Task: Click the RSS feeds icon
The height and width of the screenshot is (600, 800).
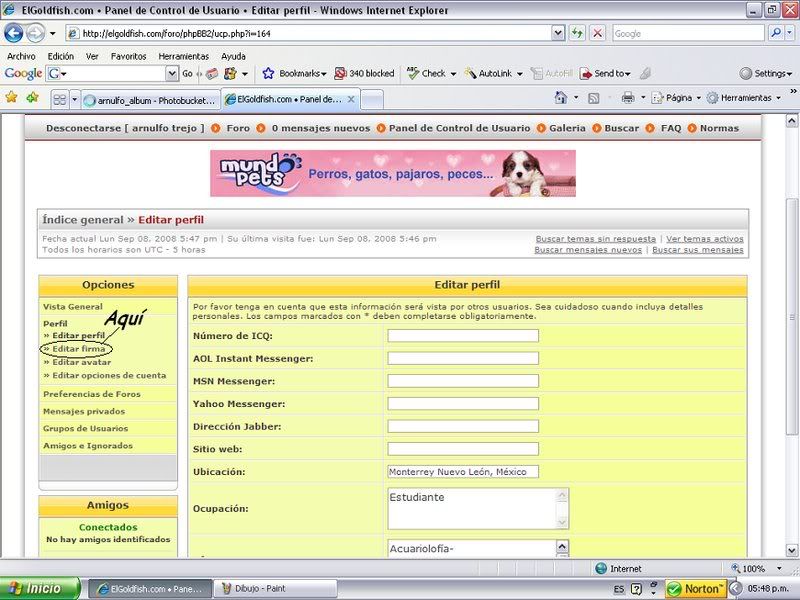Action: pyautogui.click(x=593, y=98)
